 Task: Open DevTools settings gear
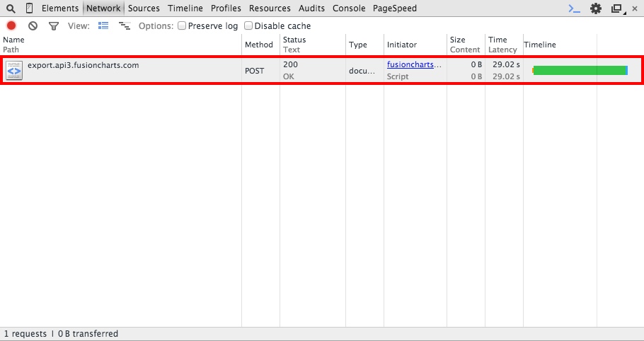(x=596, y=8)
